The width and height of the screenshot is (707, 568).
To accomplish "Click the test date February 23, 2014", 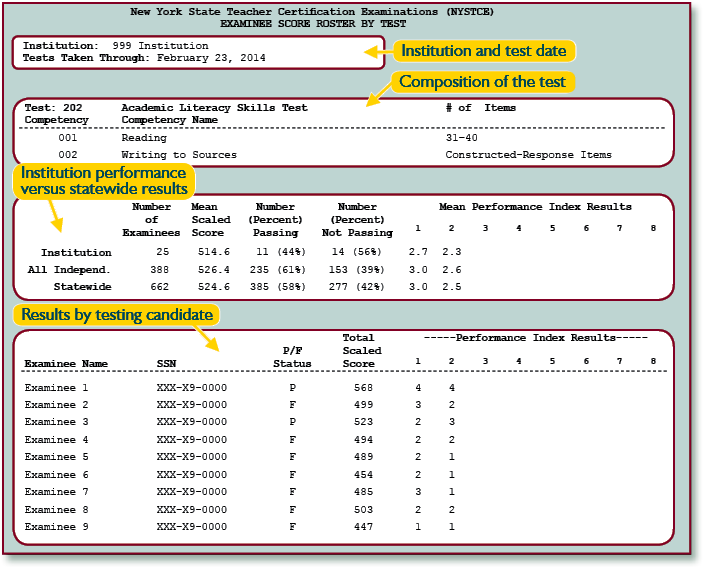I will (x=209, y=58).
